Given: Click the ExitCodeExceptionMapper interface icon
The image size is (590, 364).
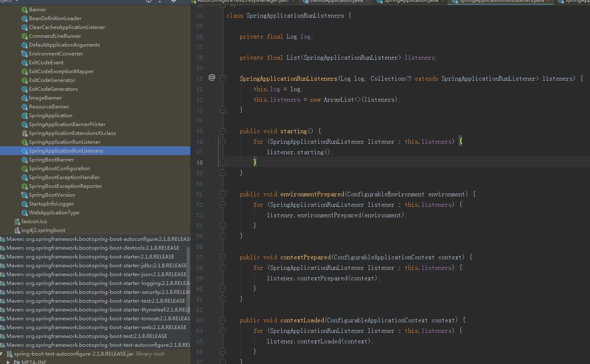Looking at the screenshot, I should [x=25, y=71].
